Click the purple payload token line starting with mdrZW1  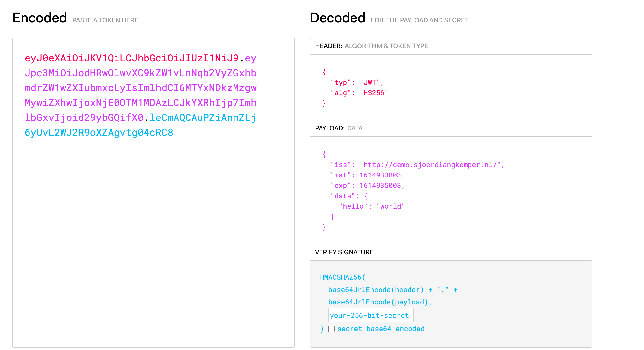click(140, 88)
